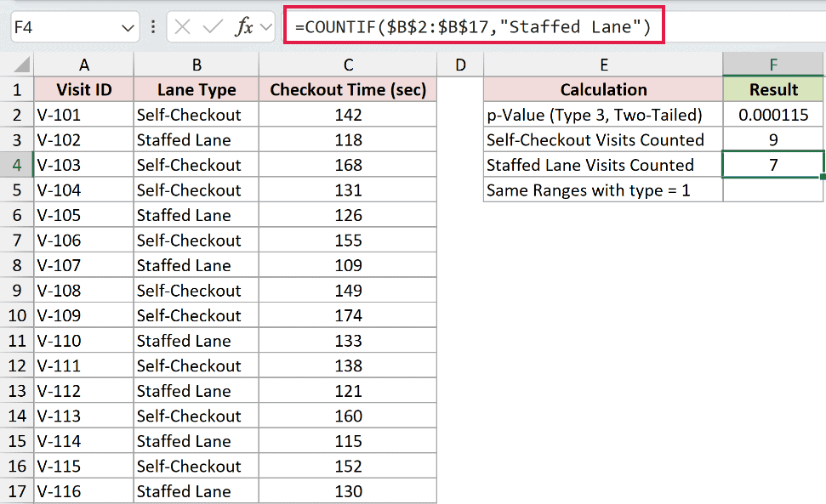Screen dimensions: 826x504
Task: Click p-Value (Type 3, Two-Tailed) label cell
Action: [x=604, y=115]
